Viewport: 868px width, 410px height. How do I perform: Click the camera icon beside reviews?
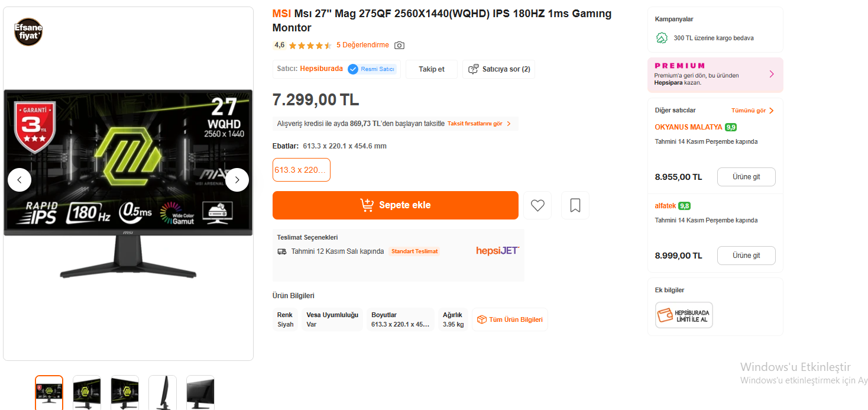click(x=400, y=46)
